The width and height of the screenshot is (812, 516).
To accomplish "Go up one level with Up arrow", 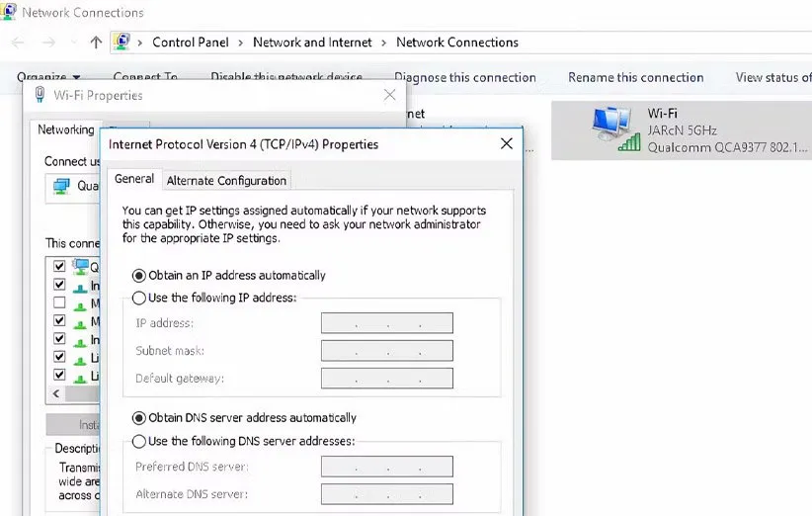I will tap(96, 43).
